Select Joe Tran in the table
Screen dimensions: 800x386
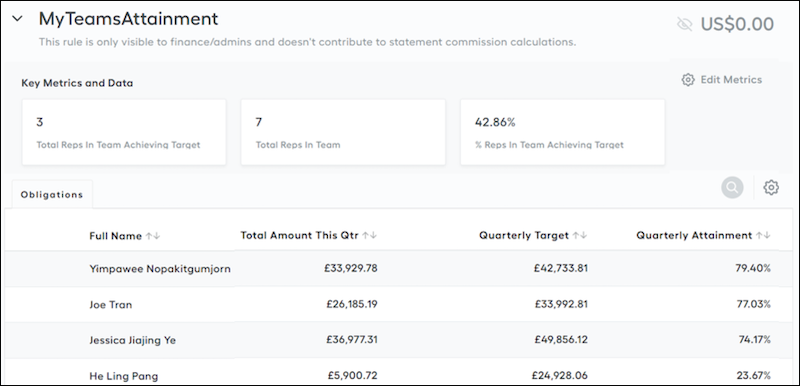pyautogui.click(x=111, y=304)
